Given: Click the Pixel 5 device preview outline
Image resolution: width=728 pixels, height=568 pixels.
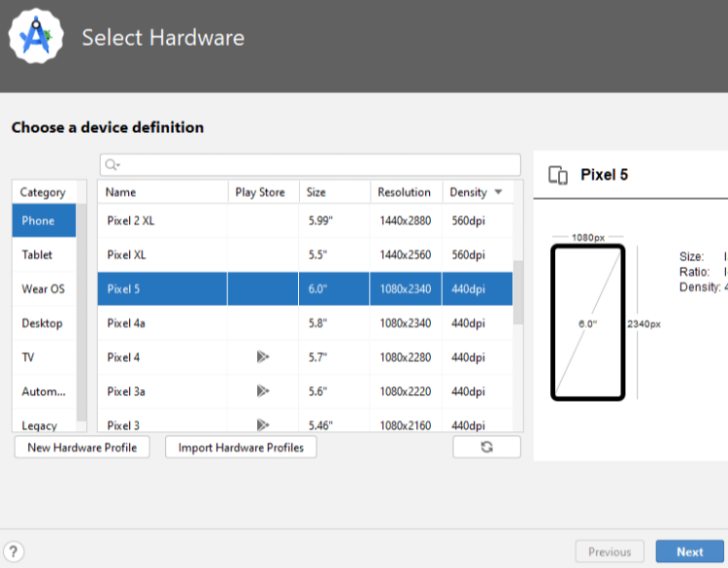Looking at the screenshot, I should point(588,322).
